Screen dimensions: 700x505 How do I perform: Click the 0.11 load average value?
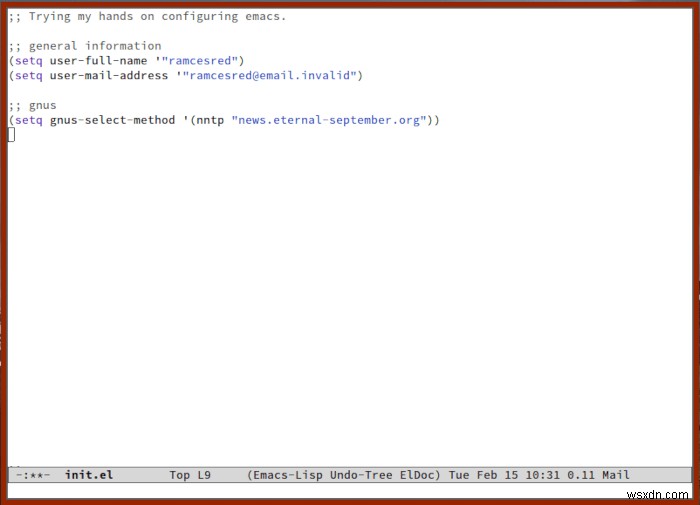(x=581, y=475)
